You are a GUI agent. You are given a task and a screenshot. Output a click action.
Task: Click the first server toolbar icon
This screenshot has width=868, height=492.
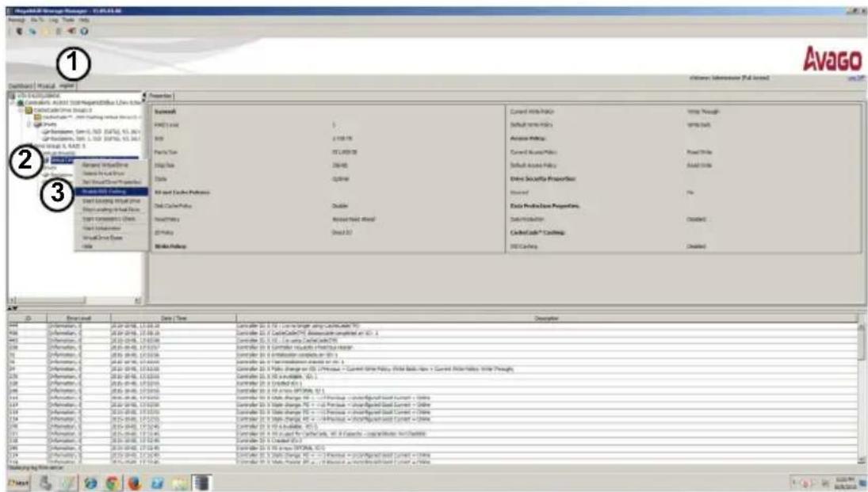[19, 32]
